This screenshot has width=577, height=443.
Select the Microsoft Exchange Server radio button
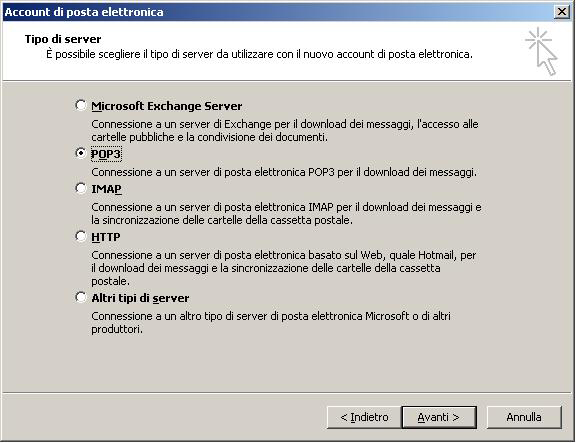pyautogui.click(x=81, y=105)
